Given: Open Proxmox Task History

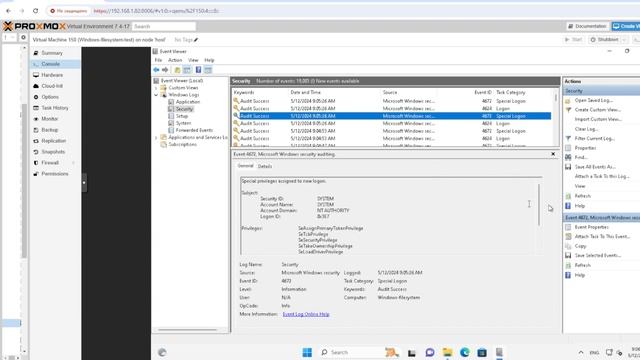Looking at the screenshot, I should [55, 108].
